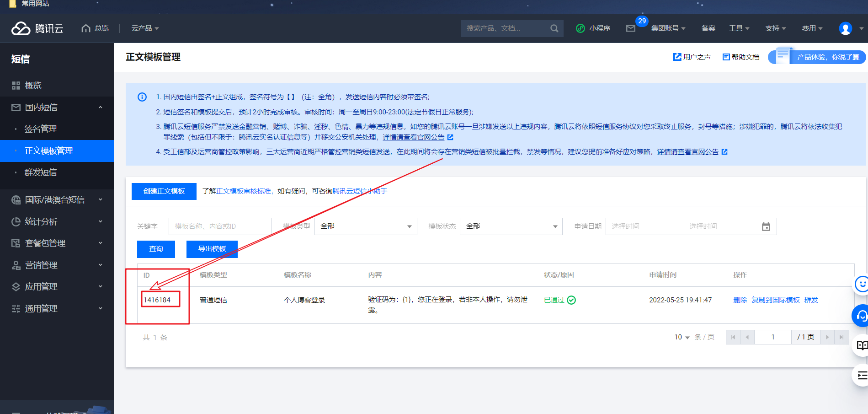
Task: Open the 模板状态 全部 dropdown
Action: [x=511, y=226]
